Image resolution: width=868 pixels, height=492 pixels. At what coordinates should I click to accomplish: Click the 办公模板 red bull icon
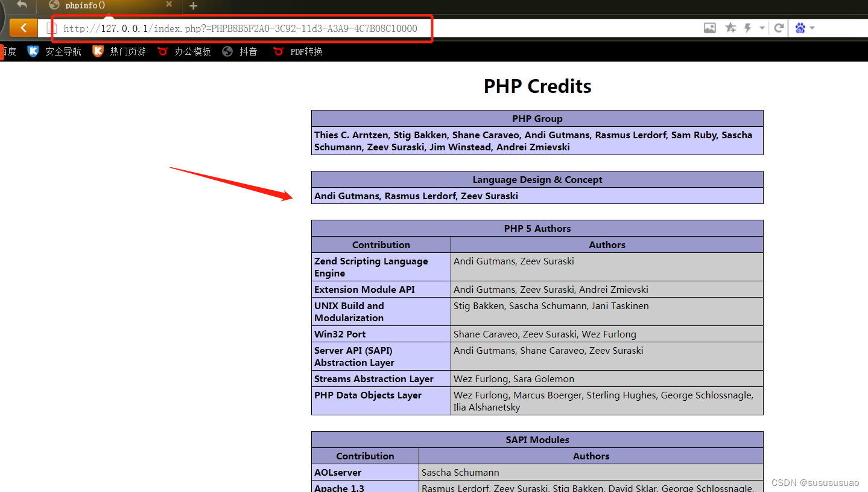pos(162,51)
